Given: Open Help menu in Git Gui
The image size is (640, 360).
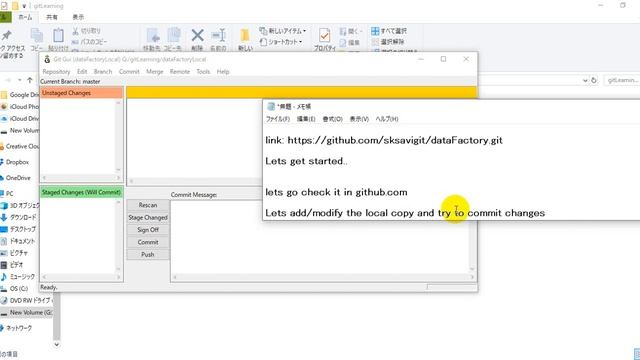Looking at the screenshot, I should click(223, 71).
